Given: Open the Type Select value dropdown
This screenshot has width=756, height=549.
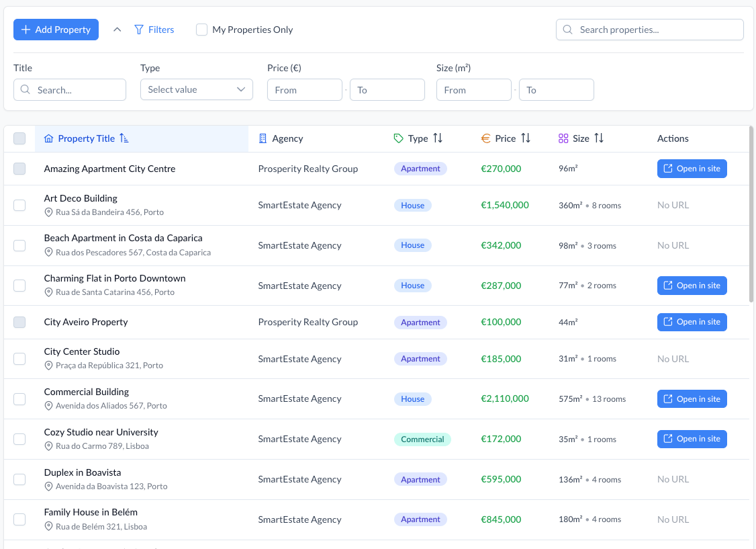Looking at the screenshot, I should (196, 90).
